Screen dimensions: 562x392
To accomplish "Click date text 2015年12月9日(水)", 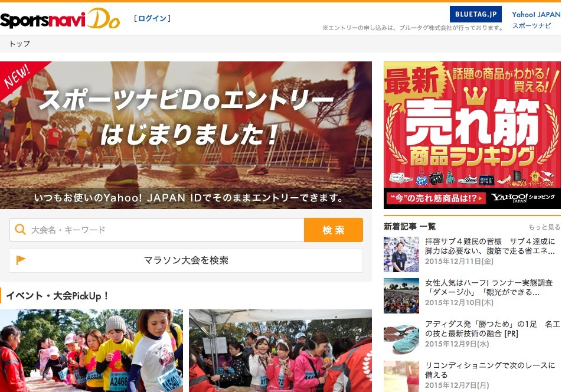I will [457, 344].
